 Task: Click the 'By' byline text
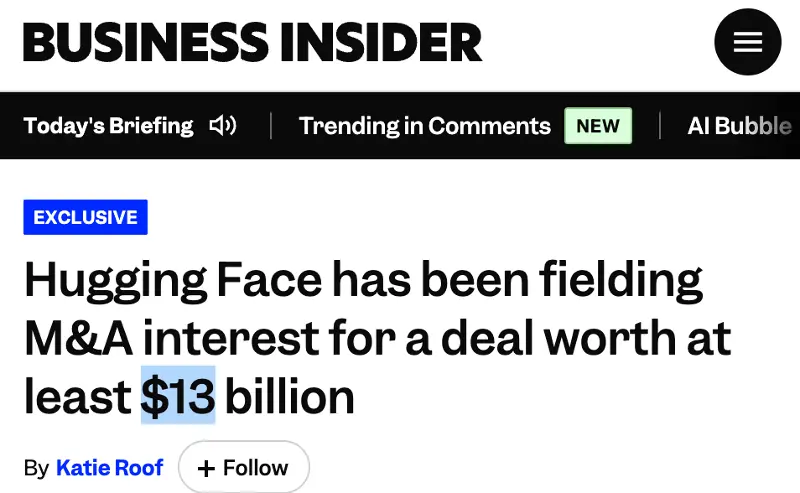[x=36, y=468]
